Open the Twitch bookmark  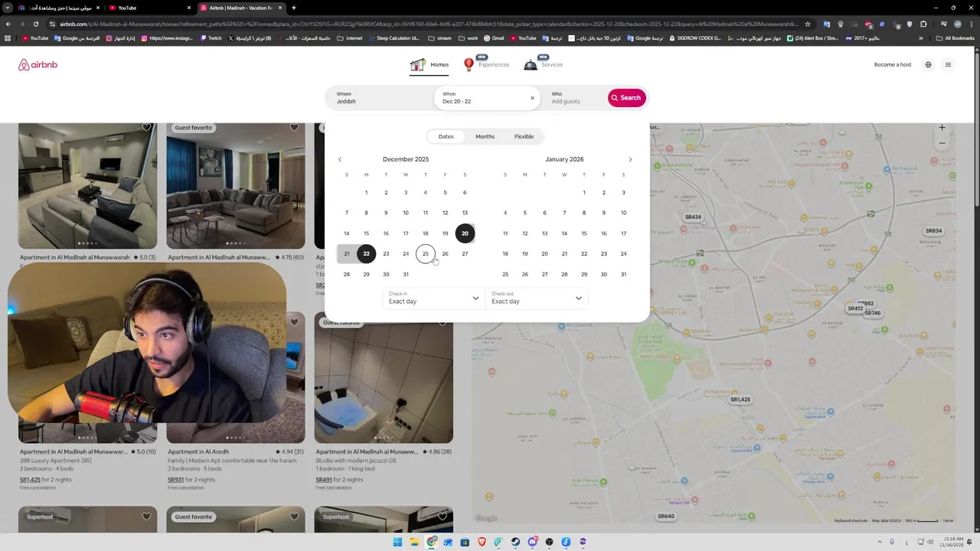point(211,37)
